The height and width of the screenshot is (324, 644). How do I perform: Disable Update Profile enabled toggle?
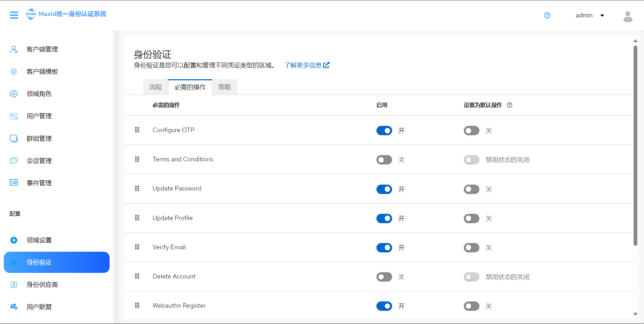click(x=384, y=218)
